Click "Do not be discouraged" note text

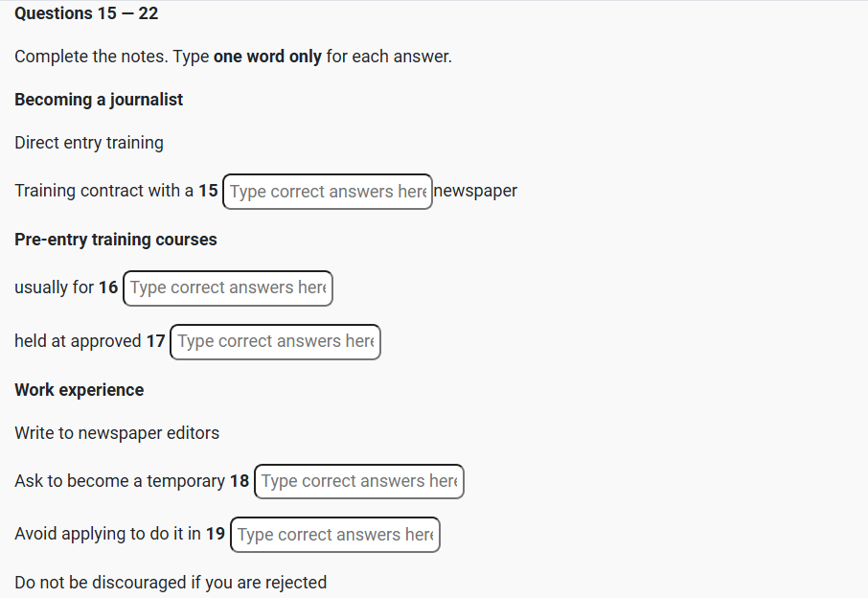coord(171,583)
